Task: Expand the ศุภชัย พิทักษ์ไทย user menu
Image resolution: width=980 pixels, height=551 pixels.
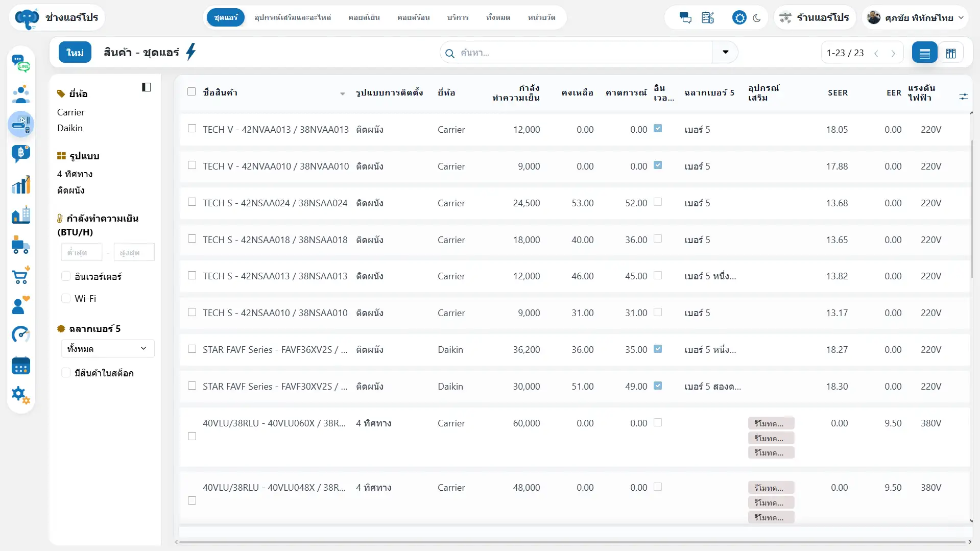Action: click(x=915, y=18)
